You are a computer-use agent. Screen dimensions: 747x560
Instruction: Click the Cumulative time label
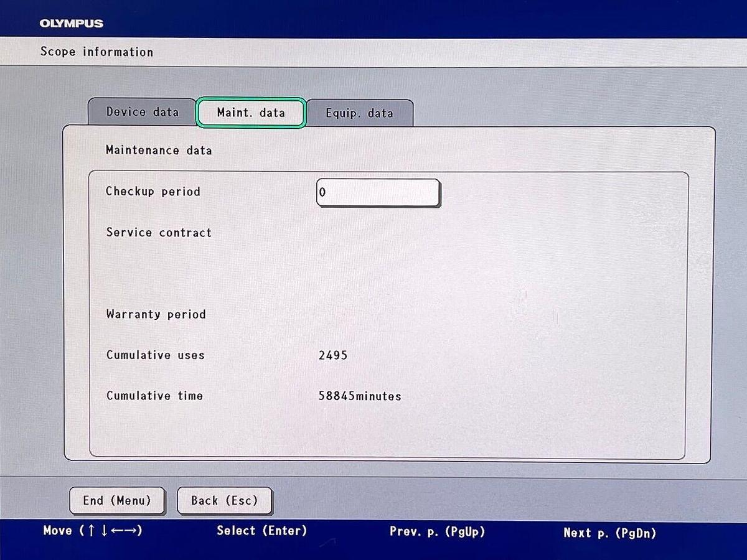pos(154,396)
